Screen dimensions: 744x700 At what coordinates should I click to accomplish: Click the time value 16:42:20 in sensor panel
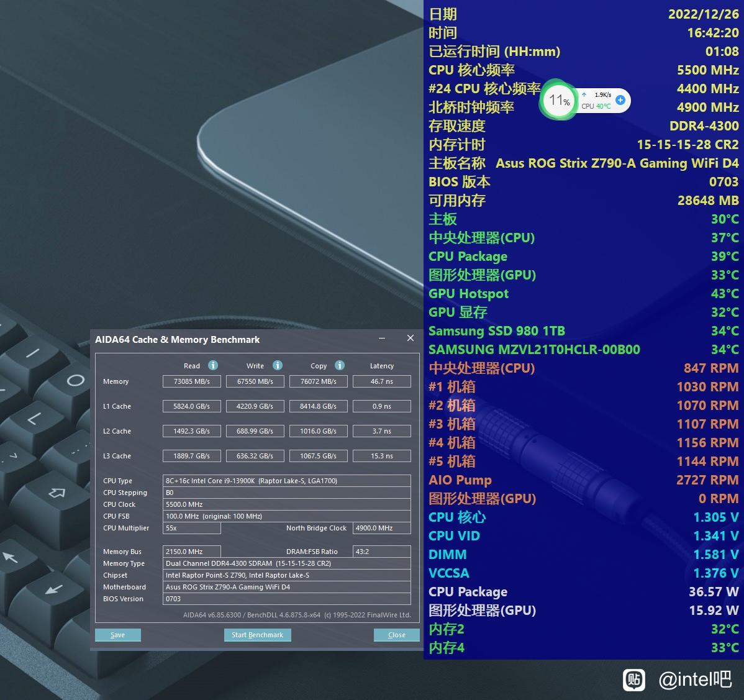tap(713, 33)
